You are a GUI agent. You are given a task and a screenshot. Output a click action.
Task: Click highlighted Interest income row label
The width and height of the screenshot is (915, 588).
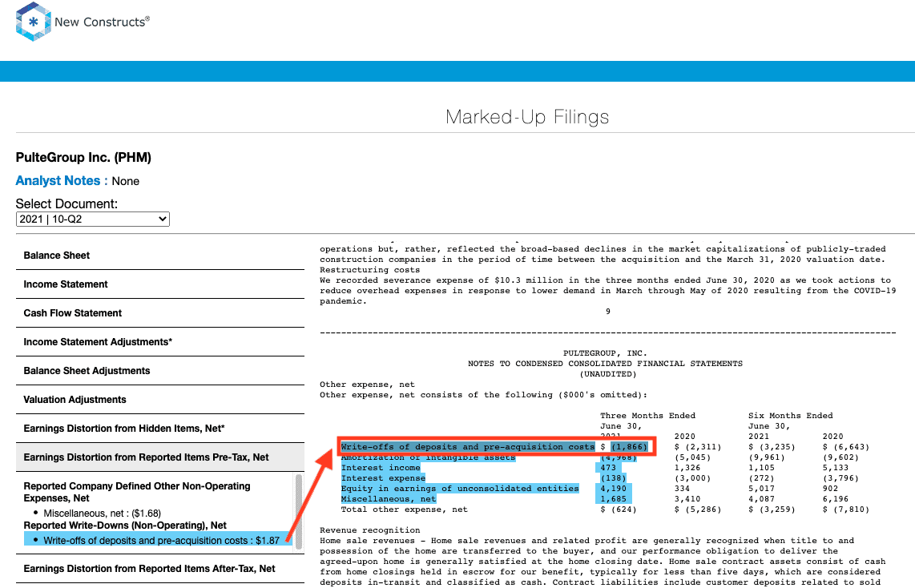381,468
